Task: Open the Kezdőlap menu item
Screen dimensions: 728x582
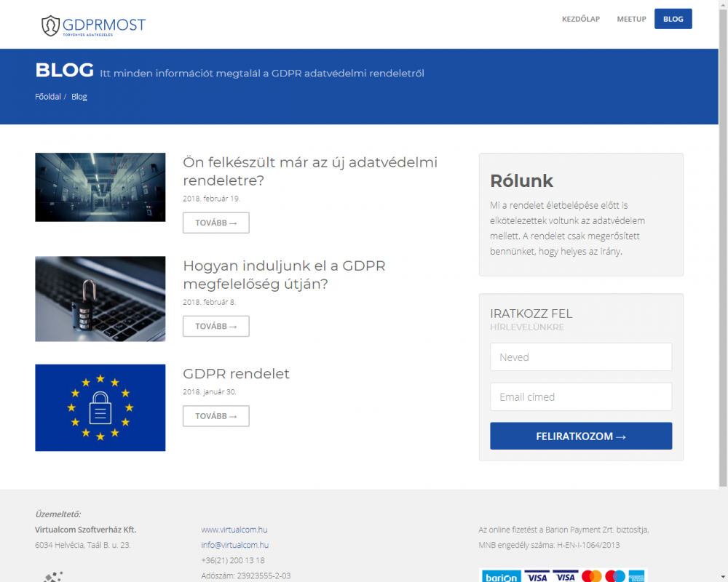Action: click(x=581, y=19)
